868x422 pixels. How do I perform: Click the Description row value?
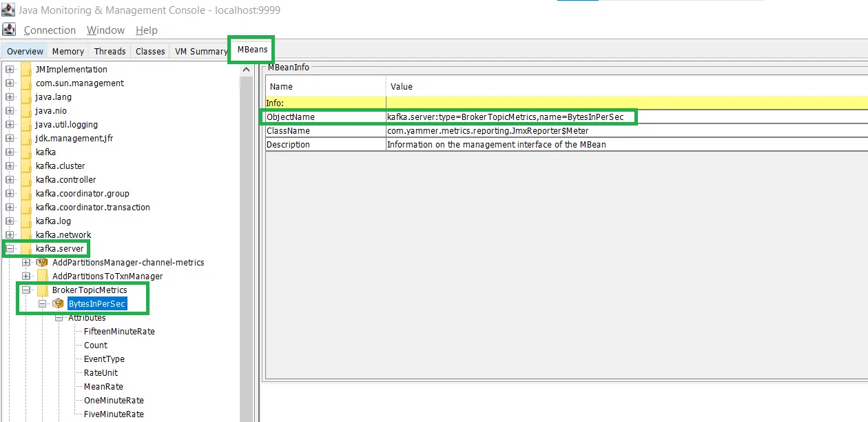coord(627,145)
